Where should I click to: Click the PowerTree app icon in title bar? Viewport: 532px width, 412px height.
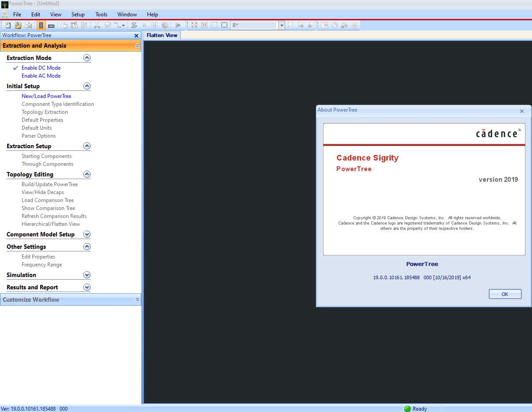(x=4, y=4)
